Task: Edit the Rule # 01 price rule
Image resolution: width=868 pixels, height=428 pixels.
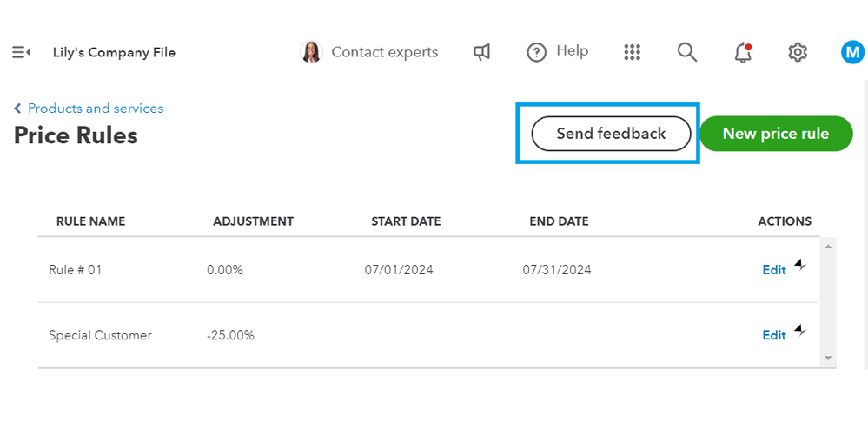Action: tap(774, 270)
